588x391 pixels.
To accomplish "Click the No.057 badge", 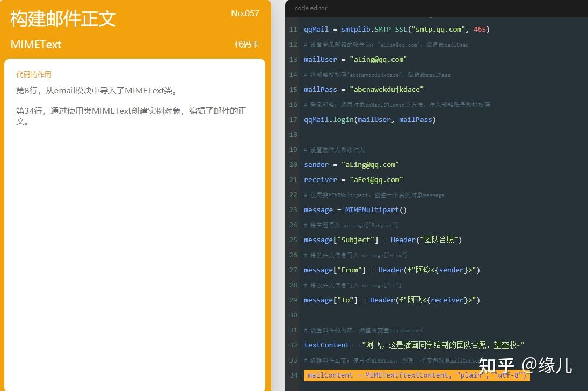I will pos(245,13).
